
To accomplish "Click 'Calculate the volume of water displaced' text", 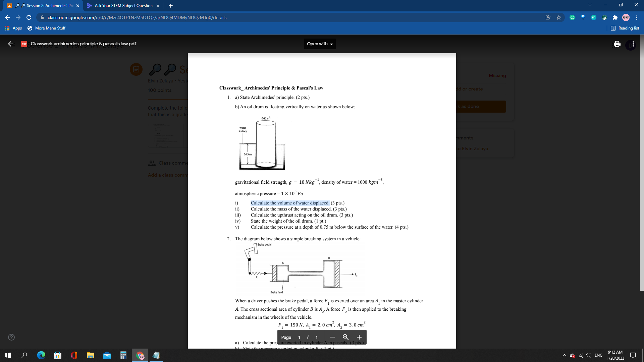I will 290,203.
